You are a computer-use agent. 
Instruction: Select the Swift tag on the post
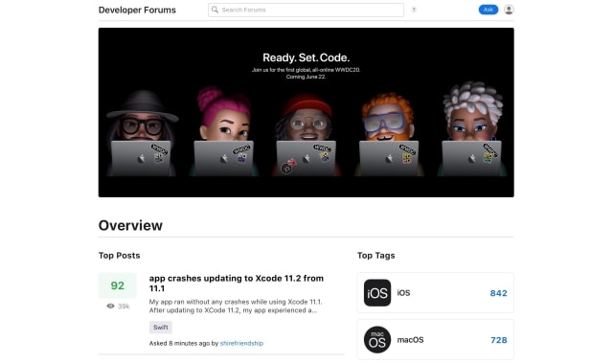pyautogui.click(x=161, y=328)
